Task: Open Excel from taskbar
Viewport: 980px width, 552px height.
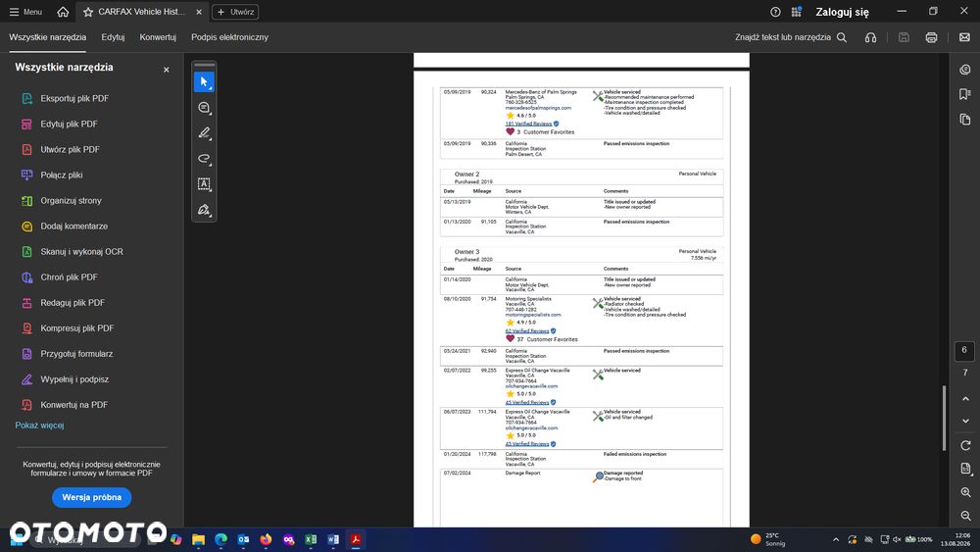Action: 311,539
